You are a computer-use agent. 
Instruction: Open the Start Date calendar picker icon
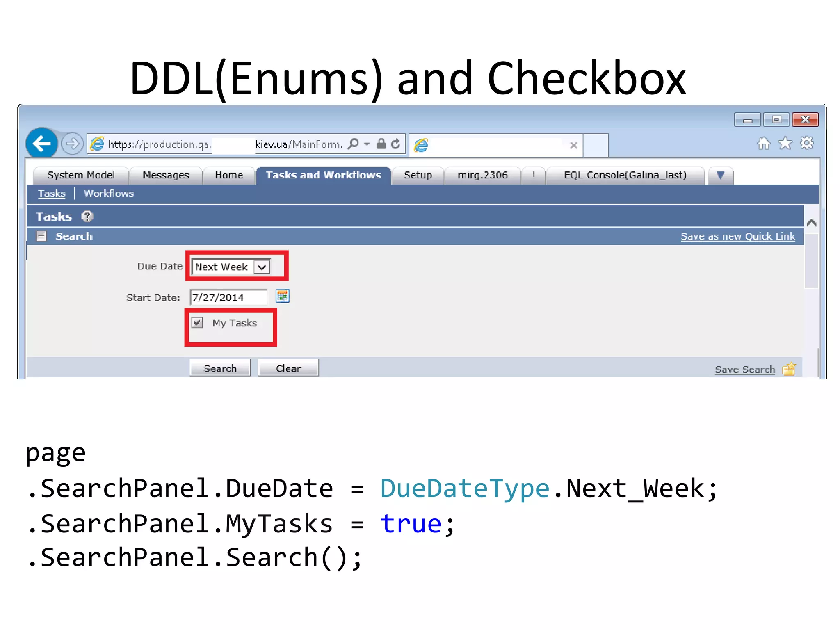[282, 296]
